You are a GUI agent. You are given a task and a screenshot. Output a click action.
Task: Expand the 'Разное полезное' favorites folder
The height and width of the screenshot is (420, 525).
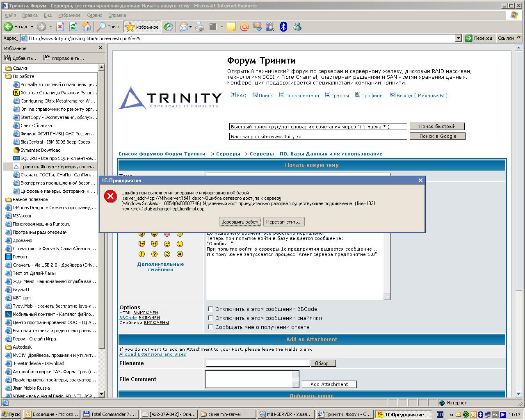(x=30, y=199)
